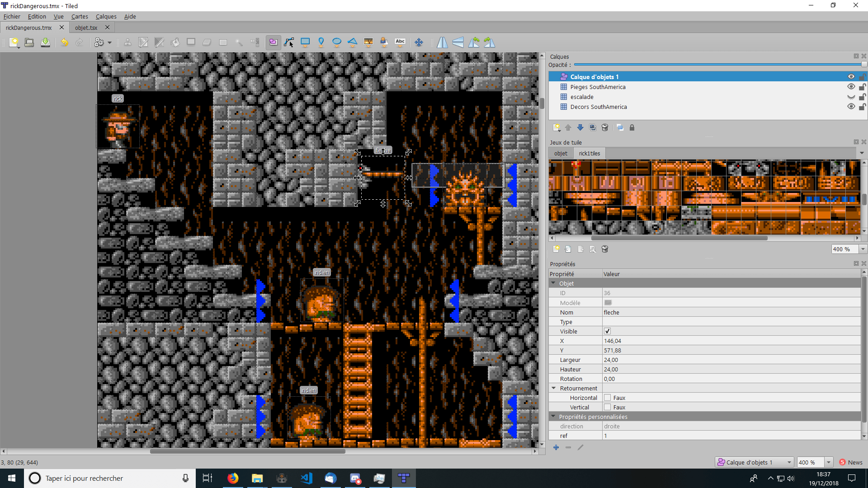Duplicate the selected layer
Viewport: 868px width, 488px height.
coord(593,128)
